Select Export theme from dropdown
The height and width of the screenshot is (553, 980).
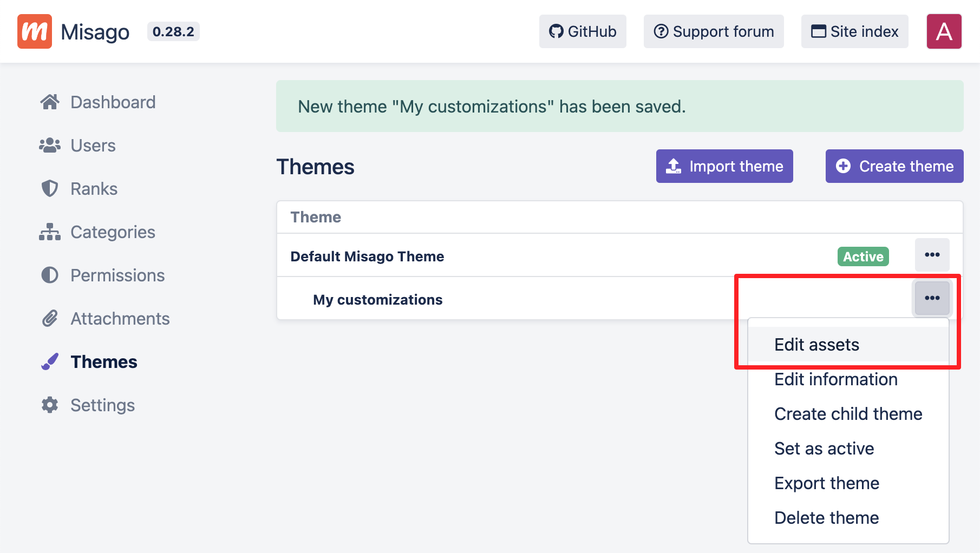pos(826,483)
